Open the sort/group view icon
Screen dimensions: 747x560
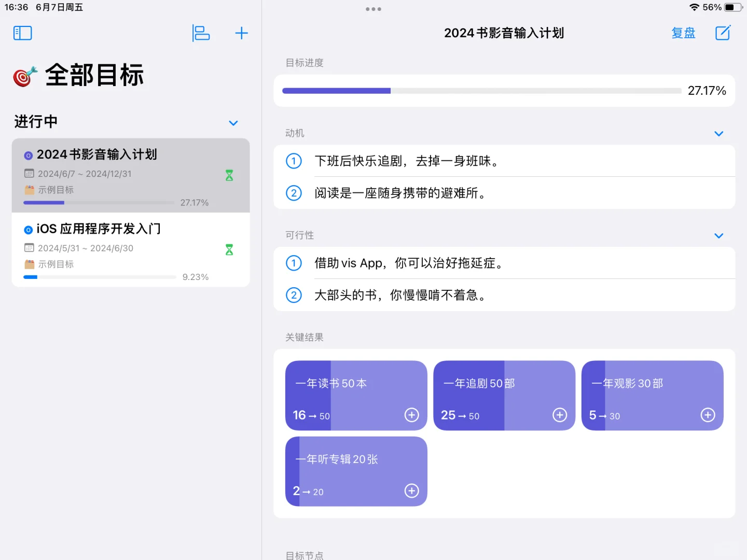[201, 33]
